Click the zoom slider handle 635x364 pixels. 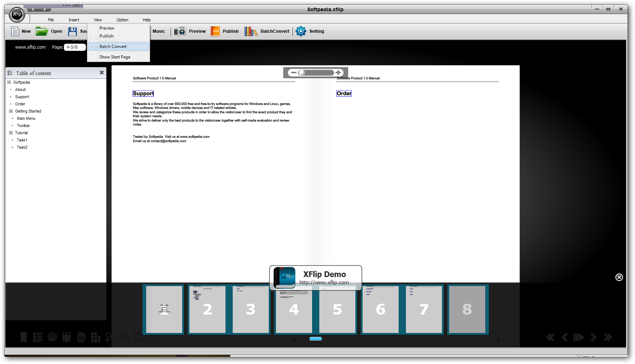[x=302, y=73]
